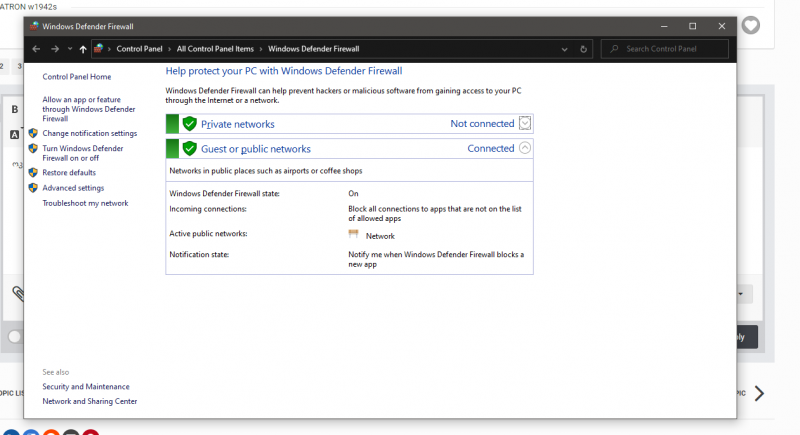This screenshot has width=800, height=435.
Task: Select Control Panel in the breadcrumb path
Action: pos(141,48)
